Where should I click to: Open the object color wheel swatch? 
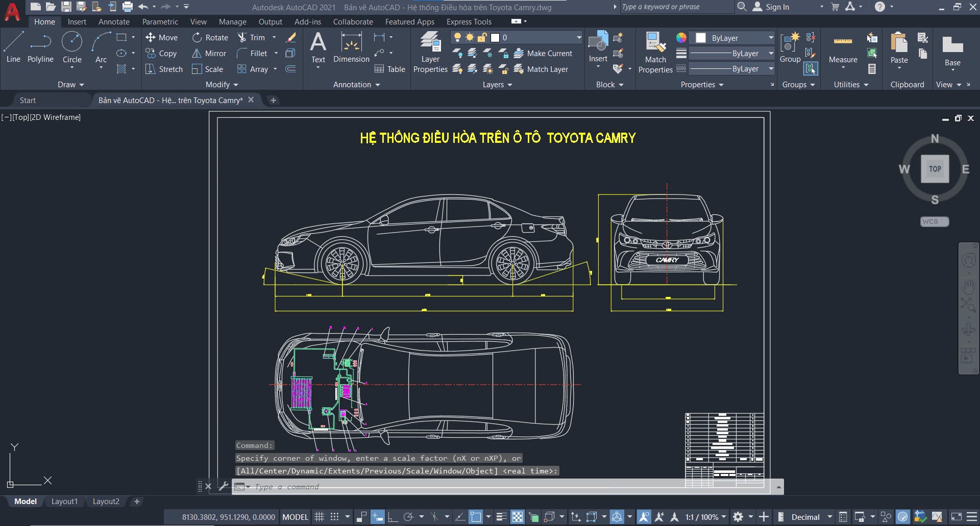(x=681, y=38)
